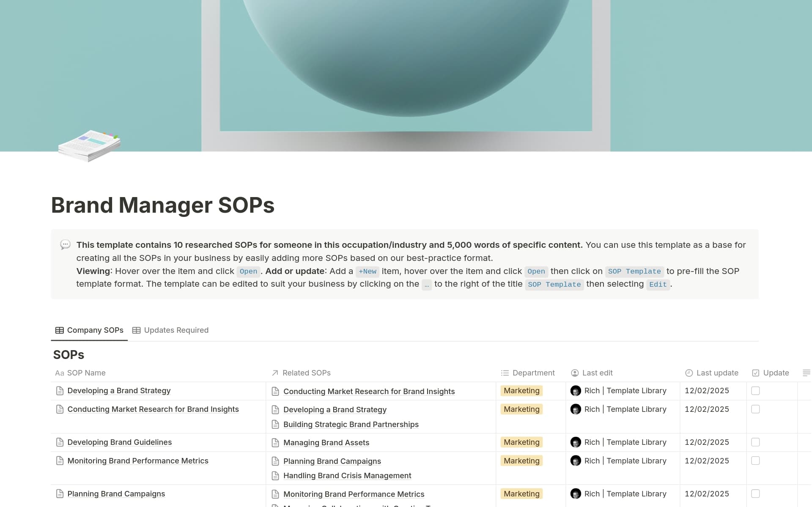This screenshot has width=812, height=507.
Task: Open the Department column header menu
Action: point(533,373)
